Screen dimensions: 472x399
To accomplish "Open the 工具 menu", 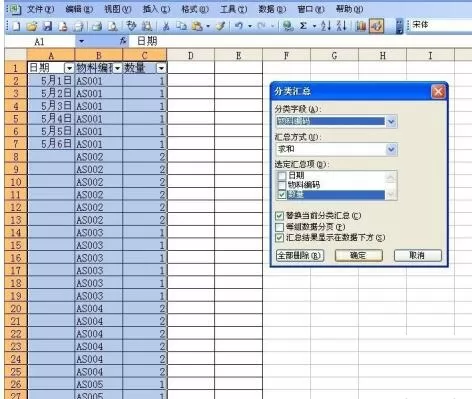I will click(x=234, y=9).
